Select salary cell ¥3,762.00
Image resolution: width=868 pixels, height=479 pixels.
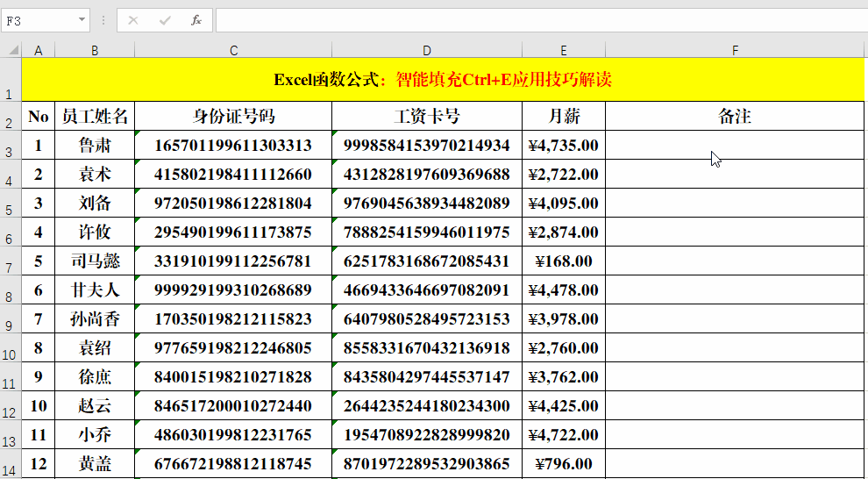point(564,376)
